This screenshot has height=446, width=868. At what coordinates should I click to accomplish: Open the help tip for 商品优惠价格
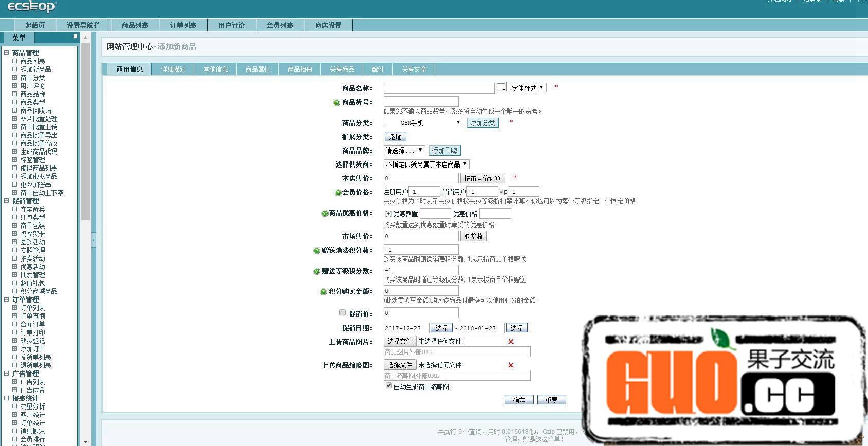coord(324,213)
